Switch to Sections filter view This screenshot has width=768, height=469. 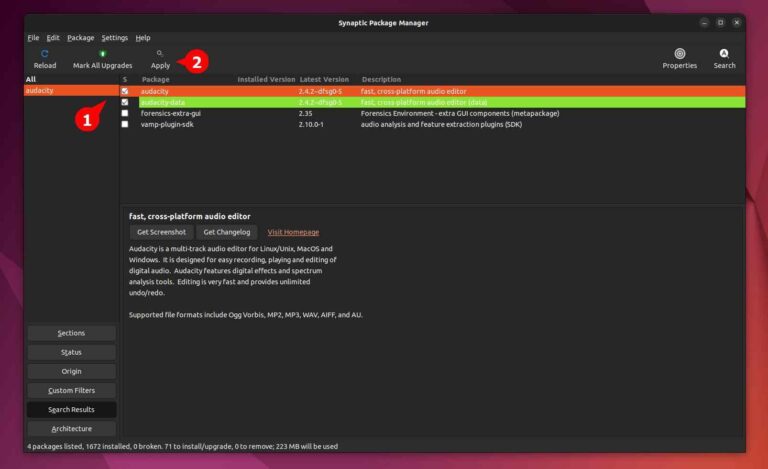coord(72,333)
